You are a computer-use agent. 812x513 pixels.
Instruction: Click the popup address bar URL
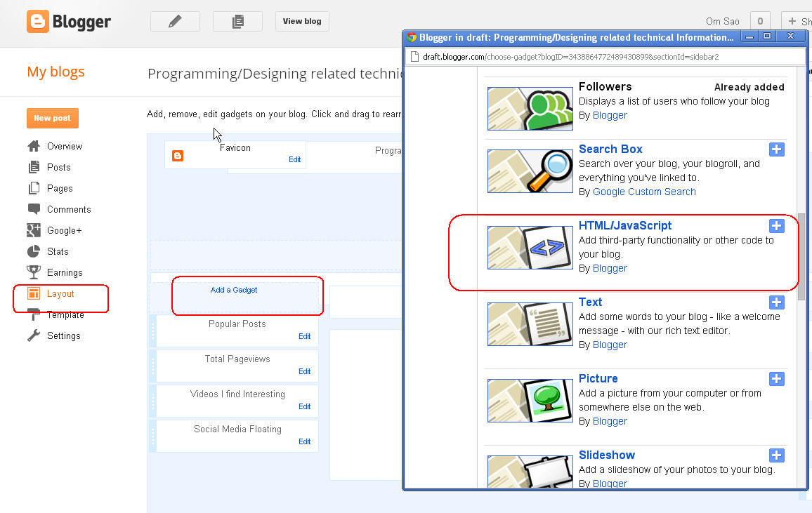point(570,57)
